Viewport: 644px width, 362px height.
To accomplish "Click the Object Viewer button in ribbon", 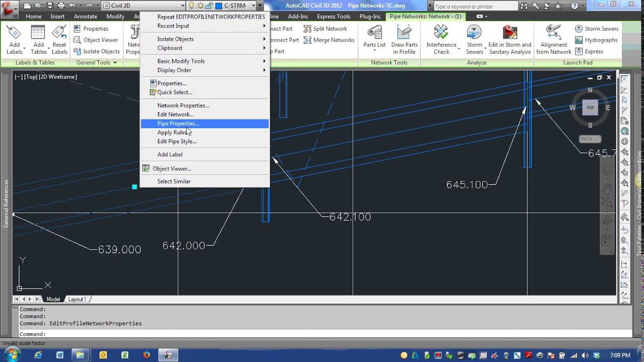I will coord(96,40).
